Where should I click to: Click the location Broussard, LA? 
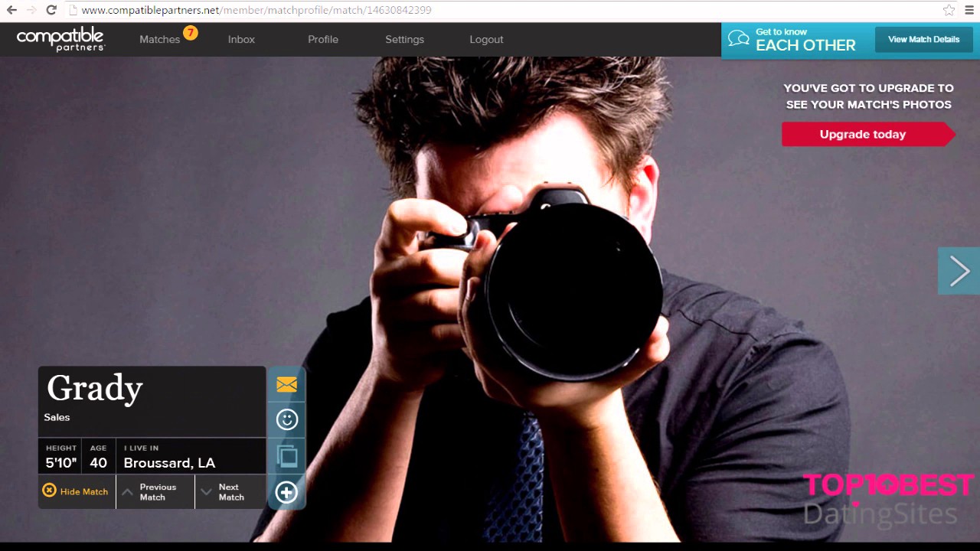click(x=169, y=463)
